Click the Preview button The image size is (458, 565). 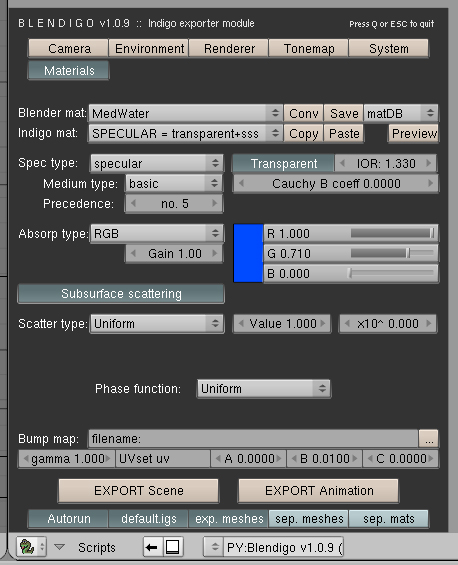click(x=413, y=134)
